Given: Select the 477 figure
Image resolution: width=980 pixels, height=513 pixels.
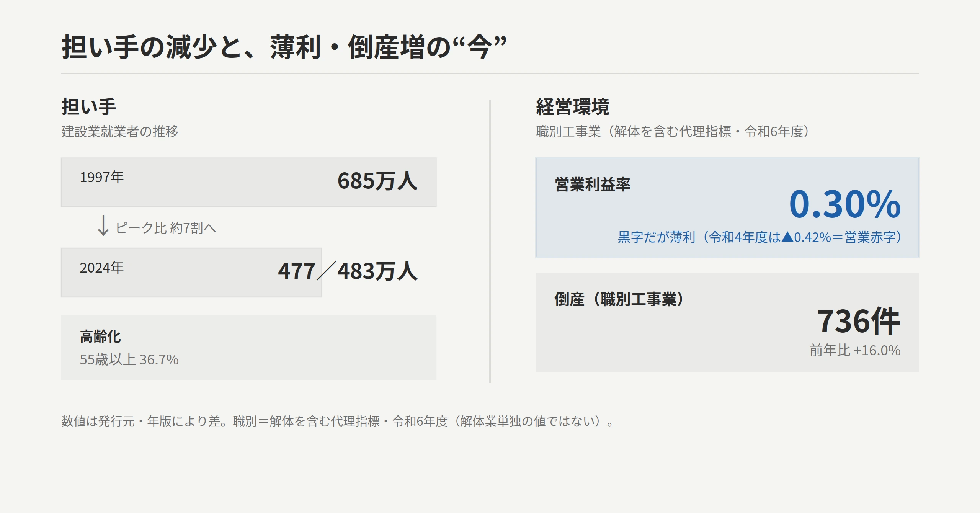Looking at the screenshot, I should pos(297,271).
